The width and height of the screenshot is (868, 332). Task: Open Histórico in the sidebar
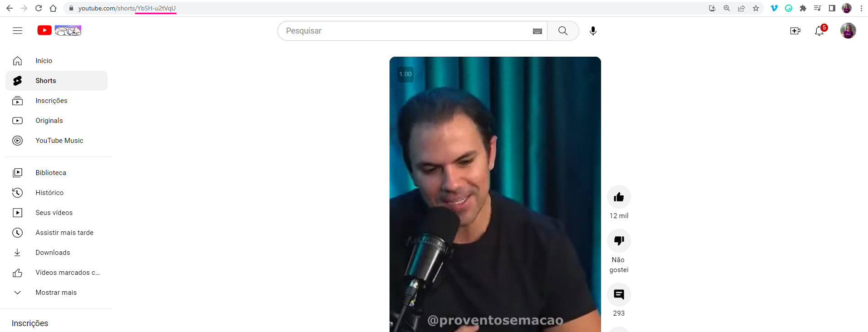tap(56, 193)
